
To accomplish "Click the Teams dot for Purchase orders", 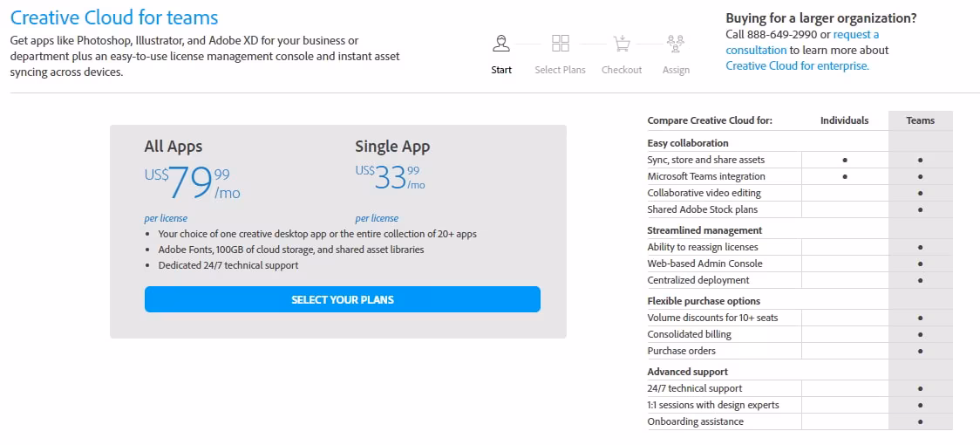I will (x=920, y=352).
